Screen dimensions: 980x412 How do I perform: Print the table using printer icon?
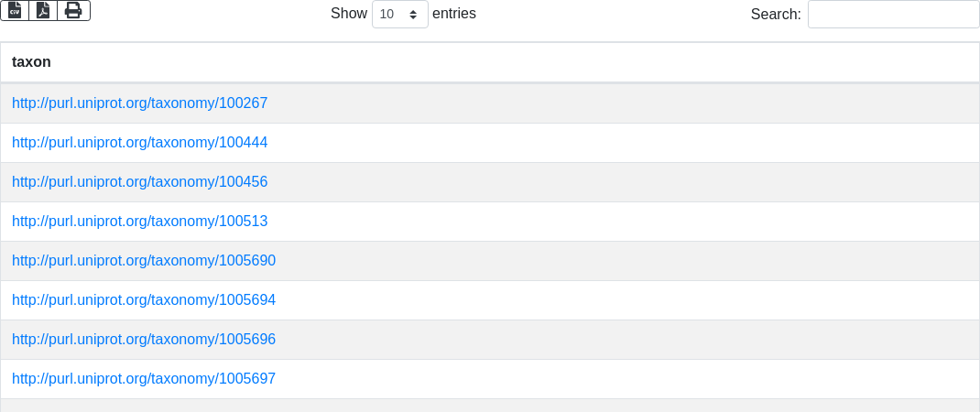point(73,11)
